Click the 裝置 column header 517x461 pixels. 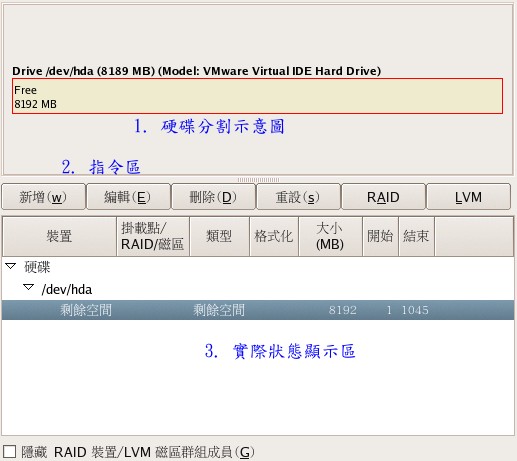59,236
